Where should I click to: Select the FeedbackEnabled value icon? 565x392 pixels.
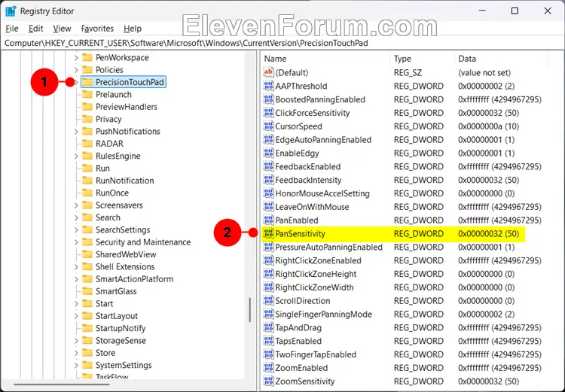[268, 166]
